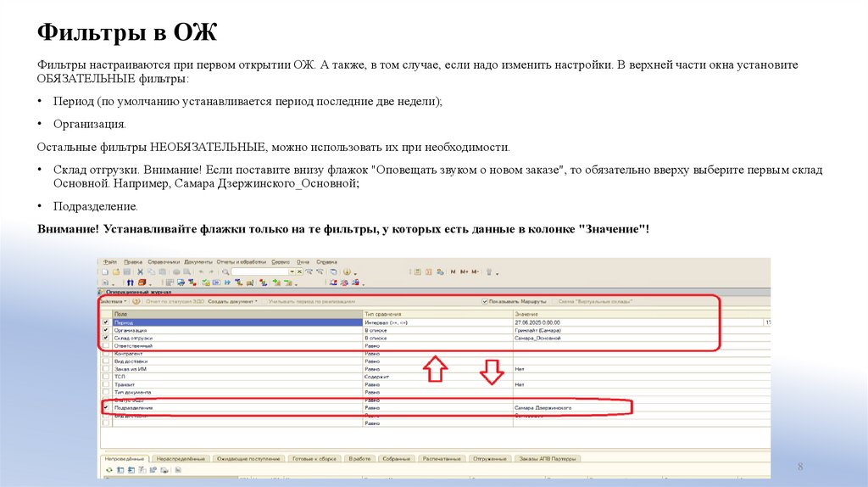The height and width of the screenshot is (487, 868).
Task: Click the orange help question icon beside Действия
Action: point(136,301)
